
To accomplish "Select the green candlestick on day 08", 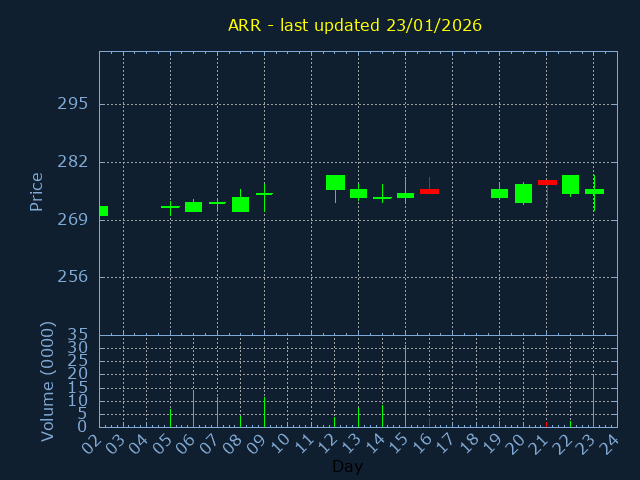I will [240, 204].
